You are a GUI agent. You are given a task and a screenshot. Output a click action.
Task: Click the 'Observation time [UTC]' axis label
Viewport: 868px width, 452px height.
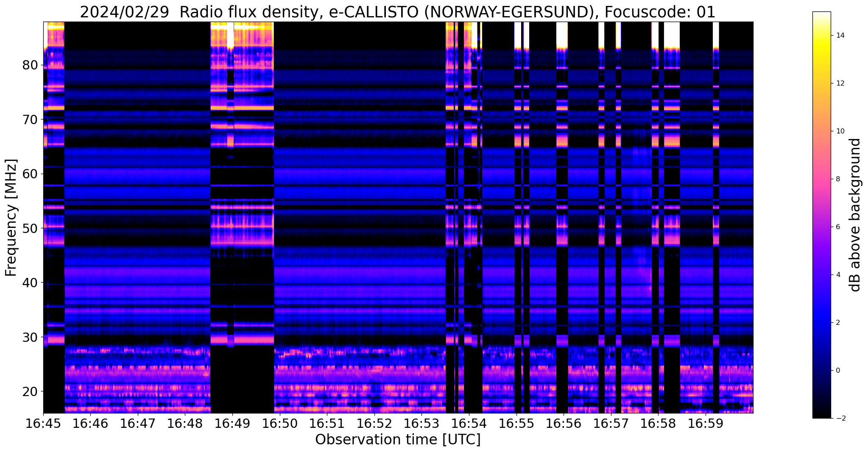(398, 440)
